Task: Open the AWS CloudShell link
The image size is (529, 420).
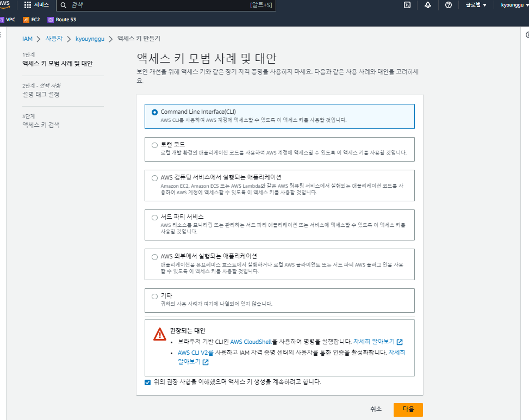Action: tap(251, 342)
